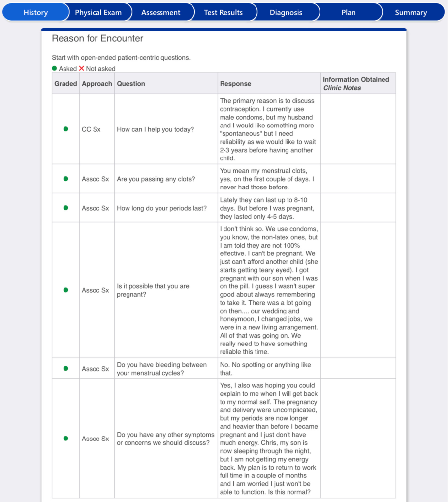448x502 pixels.
Task: Switch to the Physical Exam tab
Action: [98, 12]
